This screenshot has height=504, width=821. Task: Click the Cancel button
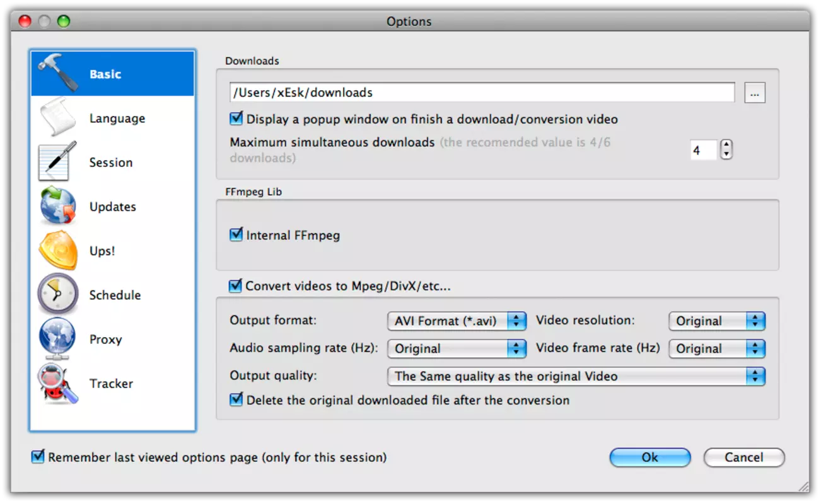pos(744,457)
